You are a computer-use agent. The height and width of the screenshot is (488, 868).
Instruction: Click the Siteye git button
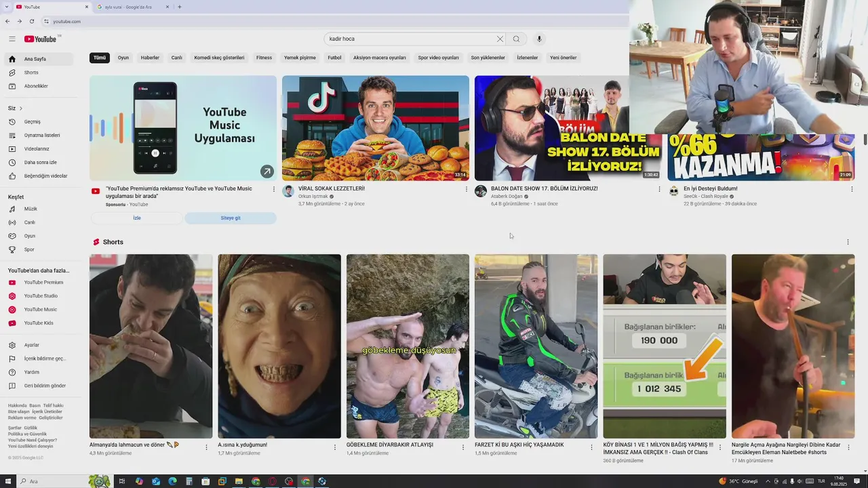[231, 218]
